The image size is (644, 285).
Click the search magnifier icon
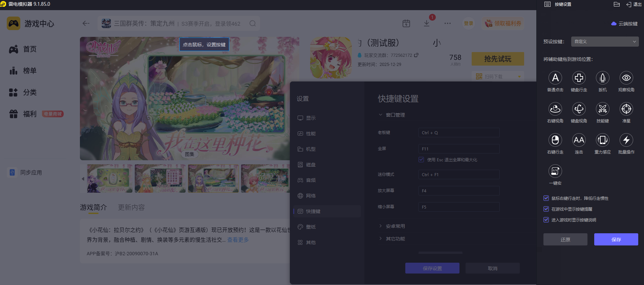[x=253, y=23]
